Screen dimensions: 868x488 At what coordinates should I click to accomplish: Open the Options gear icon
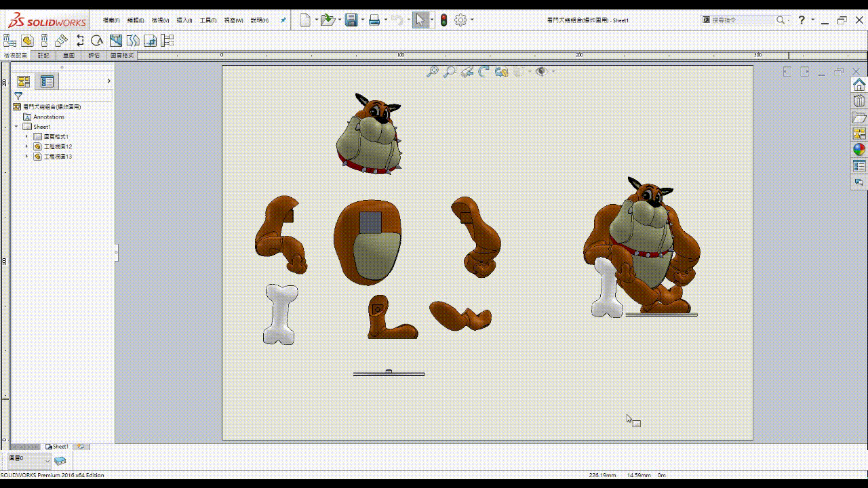point(461,20)
